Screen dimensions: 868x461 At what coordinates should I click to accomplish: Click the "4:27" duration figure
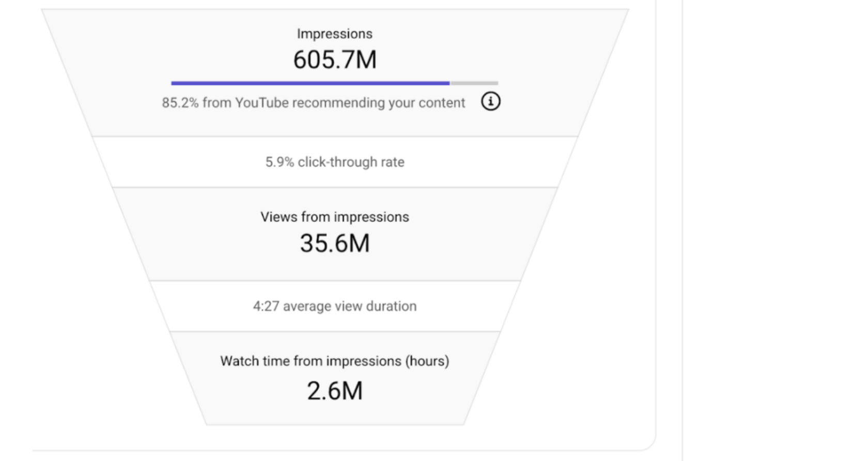pos(266,306)
